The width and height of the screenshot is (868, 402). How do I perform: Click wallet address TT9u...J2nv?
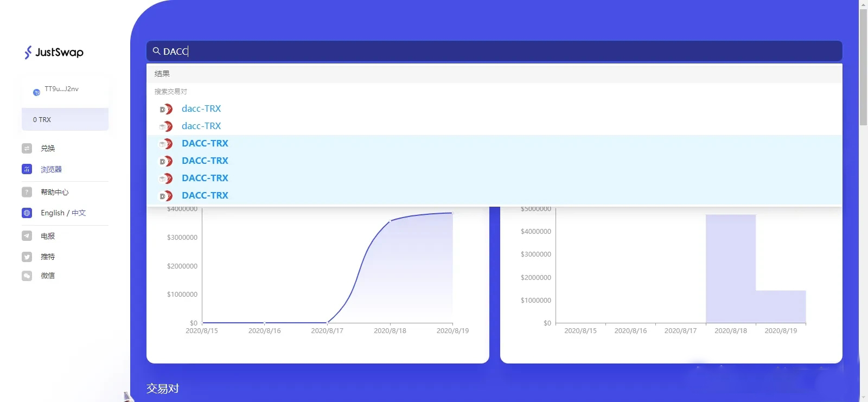coord(62,89)
